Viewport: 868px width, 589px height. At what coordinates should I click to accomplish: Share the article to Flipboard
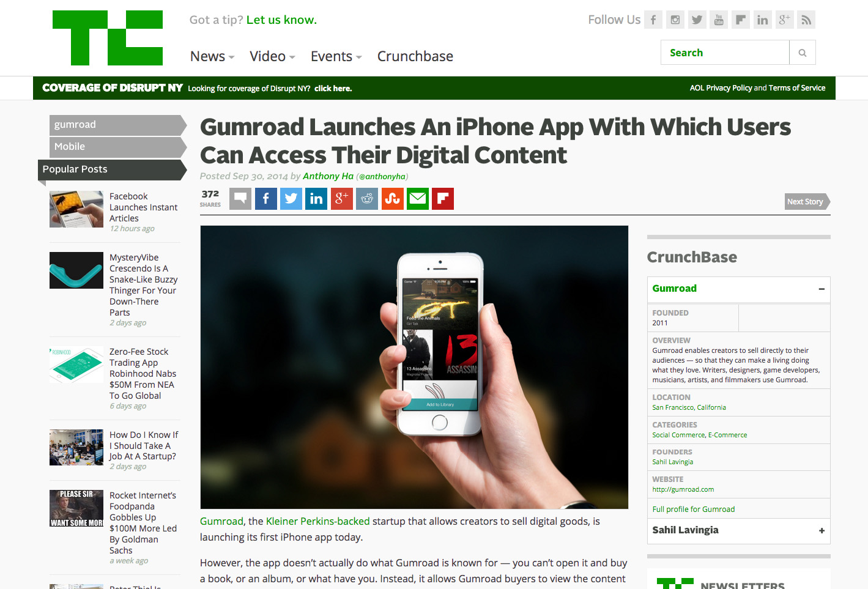pos(443,199)
